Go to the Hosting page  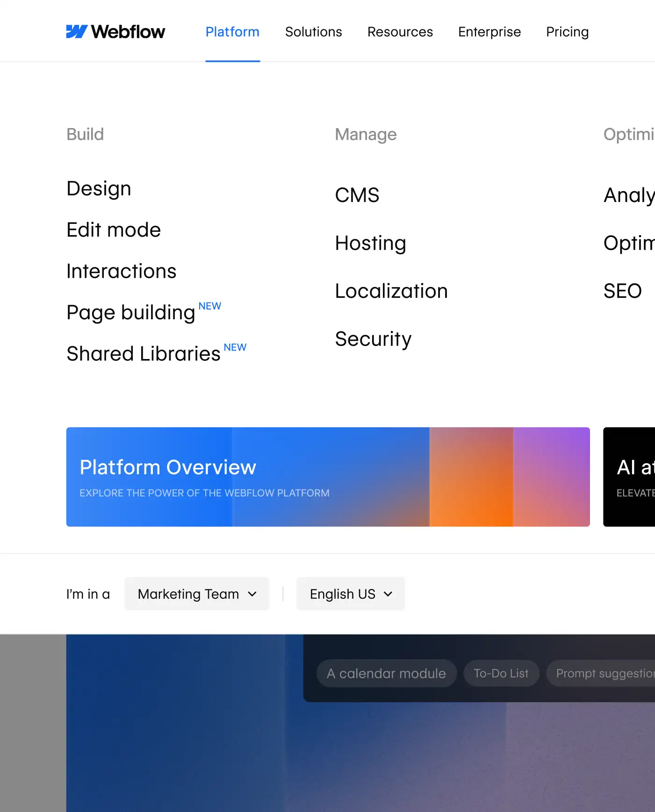tap(371, 243)
